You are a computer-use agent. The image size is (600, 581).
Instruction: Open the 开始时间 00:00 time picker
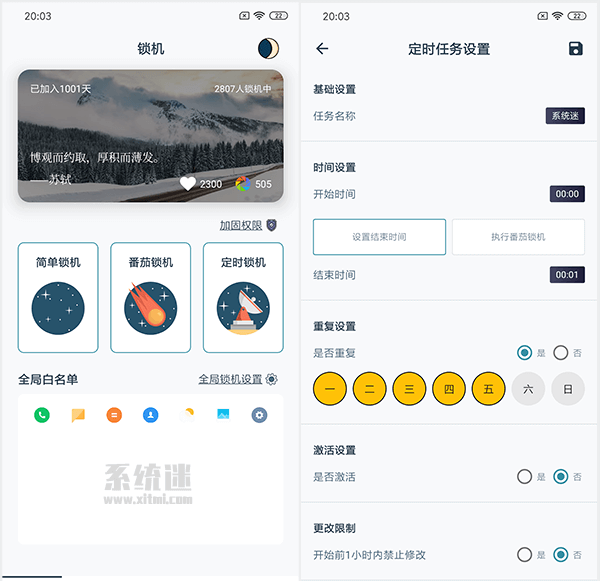click(566, 194)
